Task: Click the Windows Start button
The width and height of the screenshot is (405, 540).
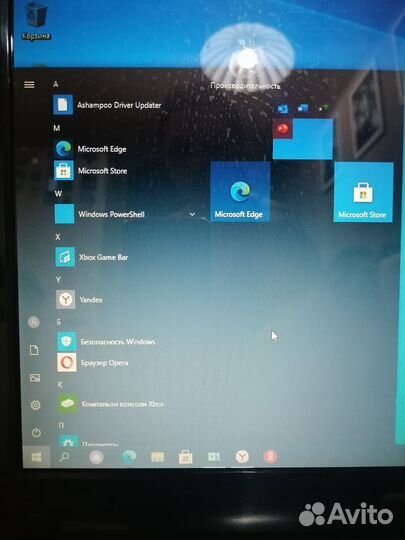Action: point(37,457)
